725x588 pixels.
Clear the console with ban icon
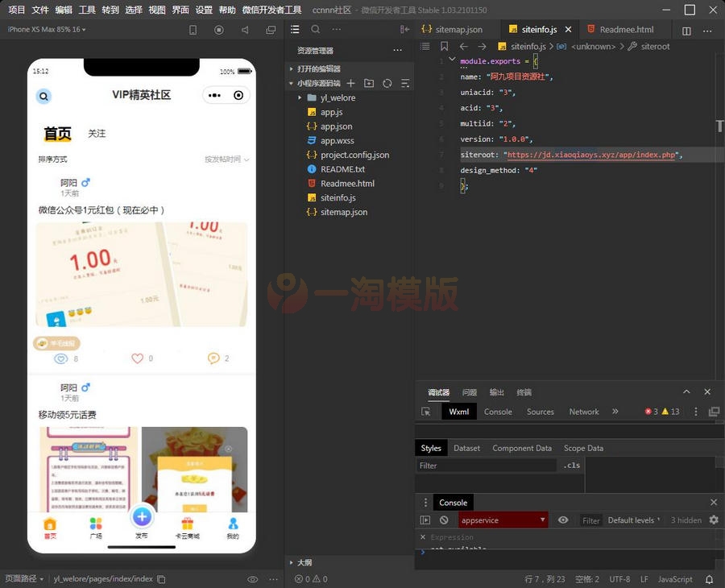click(x=444, y=520)
